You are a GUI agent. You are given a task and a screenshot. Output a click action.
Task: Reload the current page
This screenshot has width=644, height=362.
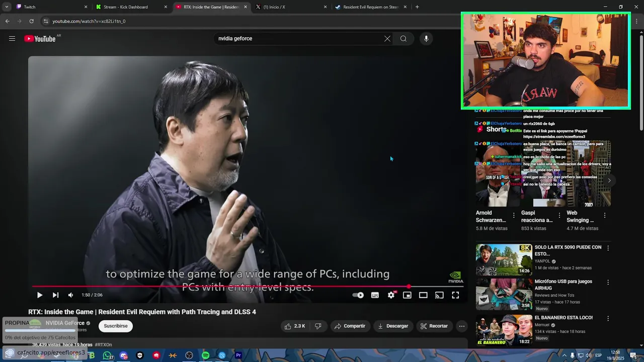click(x=31, y=21)
